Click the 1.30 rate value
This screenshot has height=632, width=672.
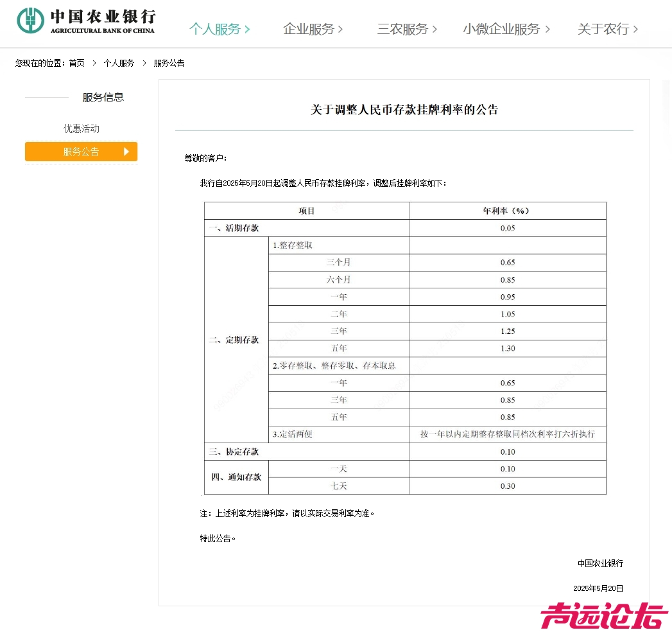[x=508, y=349]
